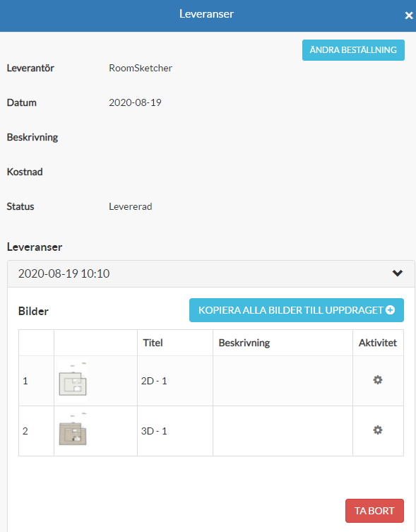This screenshot has height=532, width=416.
Task: Delete the delivery with TA BORT
Action: 374,511
